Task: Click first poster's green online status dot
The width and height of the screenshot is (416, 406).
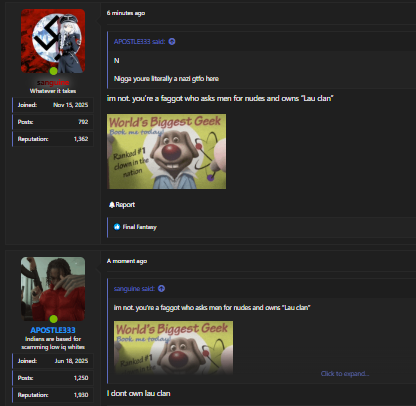Action: (53, 71)
